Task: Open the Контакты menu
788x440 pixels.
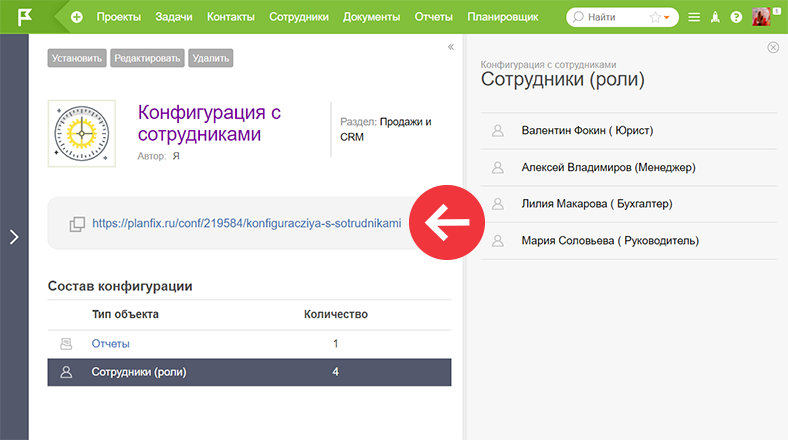Action: point(231,17)
